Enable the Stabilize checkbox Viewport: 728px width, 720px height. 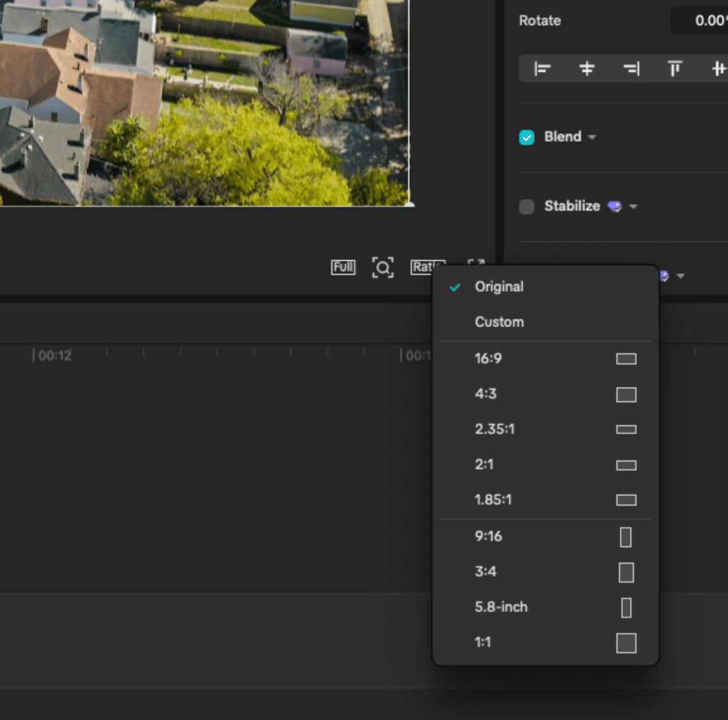click(527, 207)
